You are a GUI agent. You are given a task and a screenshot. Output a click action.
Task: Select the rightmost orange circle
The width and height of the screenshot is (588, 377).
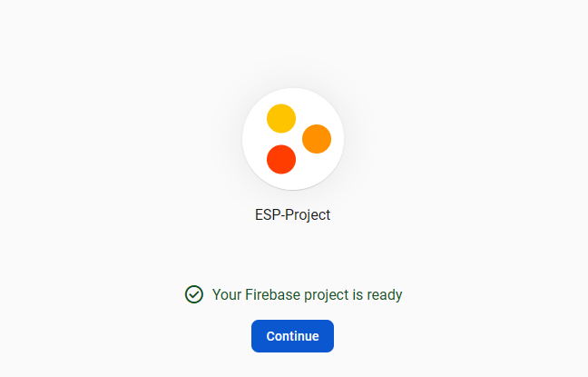tap(317, 139)
